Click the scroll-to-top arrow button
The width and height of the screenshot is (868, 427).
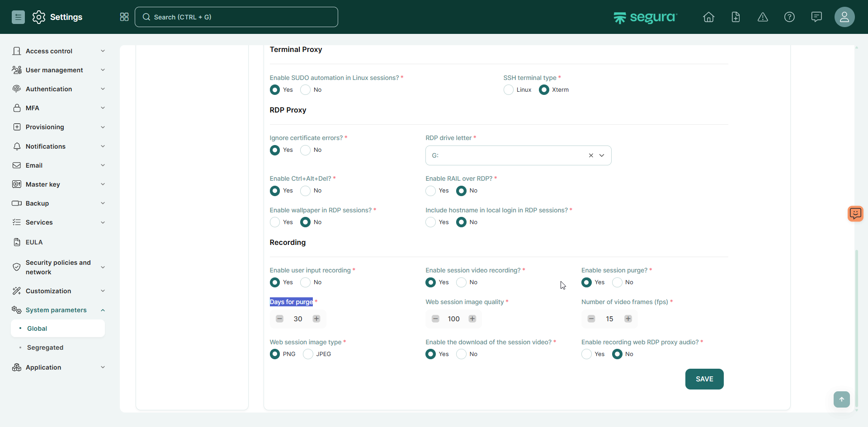[841, 399]
